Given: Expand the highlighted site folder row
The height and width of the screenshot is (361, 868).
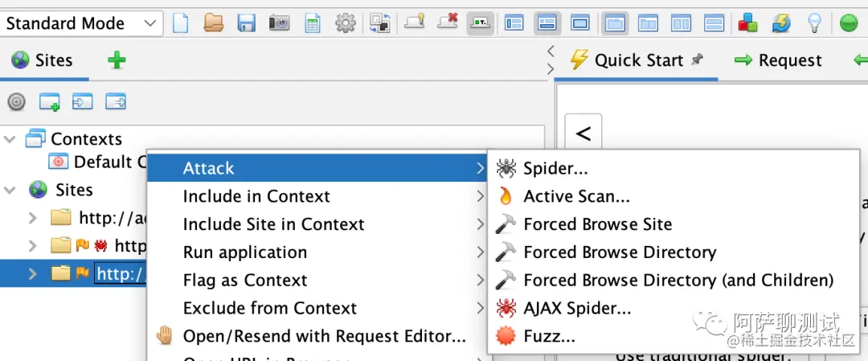Looking at the screenshot, I should 33,273.
